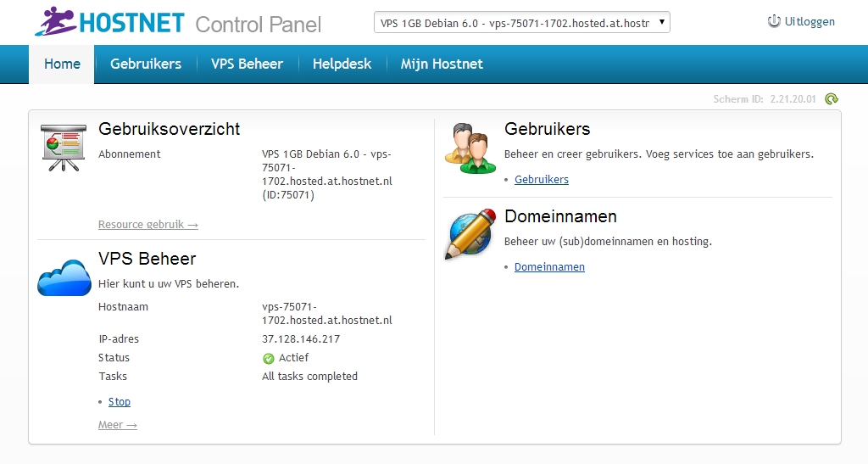Click the green refresh icon beside Scherm ID

(832, 99)
